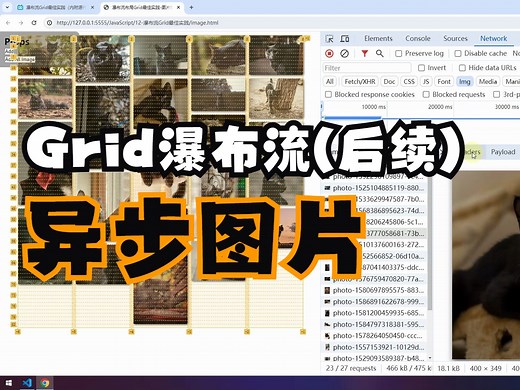This screenshot has width=520, height=390.
Task: Clear the network log
Action: 344,53
